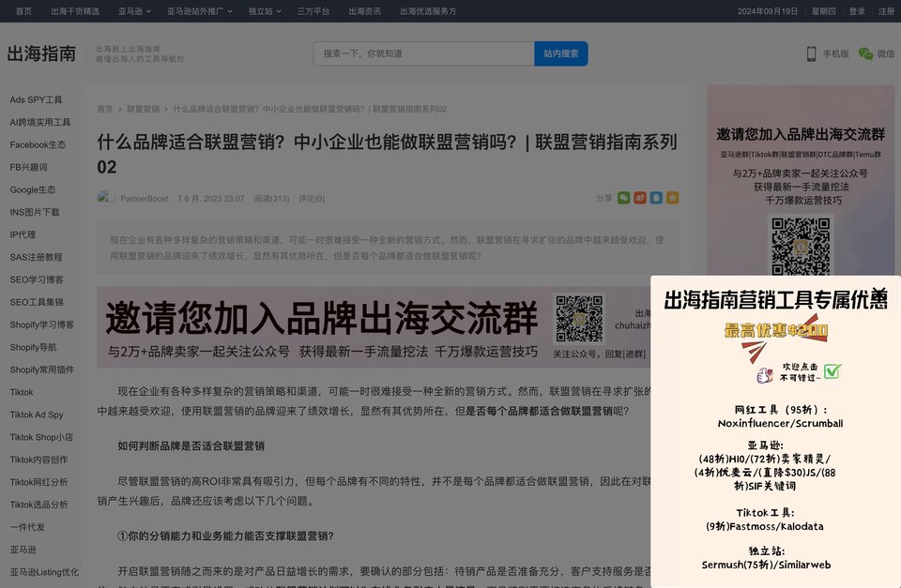Click the 站内搜索 search button
This screenshot has height=588, width=901.
coord(561,53)
